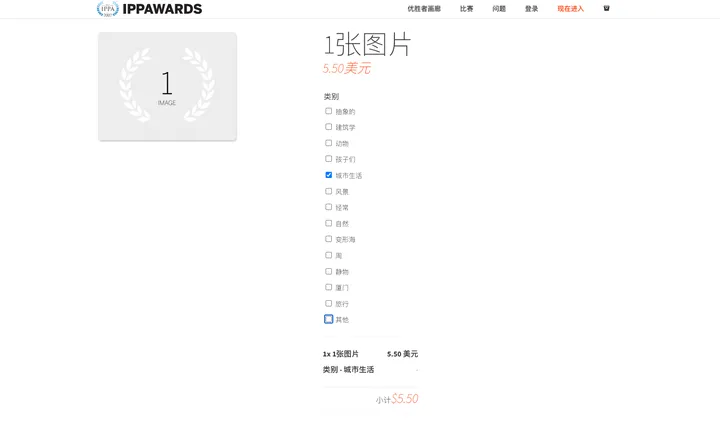Click the IPPAWARDS logo
The image size is (720, 429).
pyautogui.click(x=150, y=9)
